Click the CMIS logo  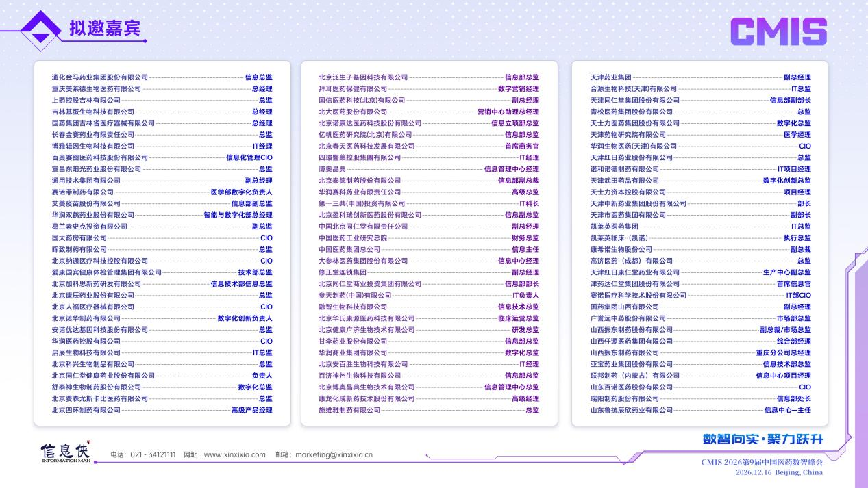[778, 32]
